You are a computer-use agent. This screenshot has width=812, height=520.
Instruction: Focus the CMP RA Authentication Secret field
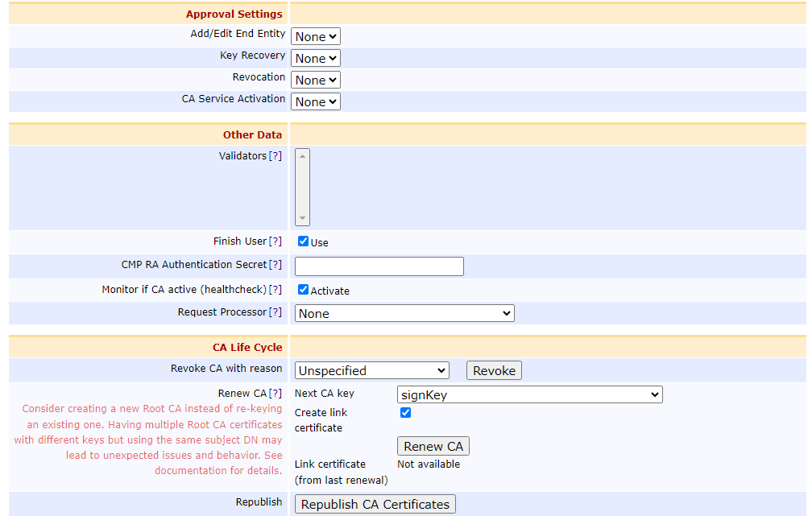tap(379, 266)
